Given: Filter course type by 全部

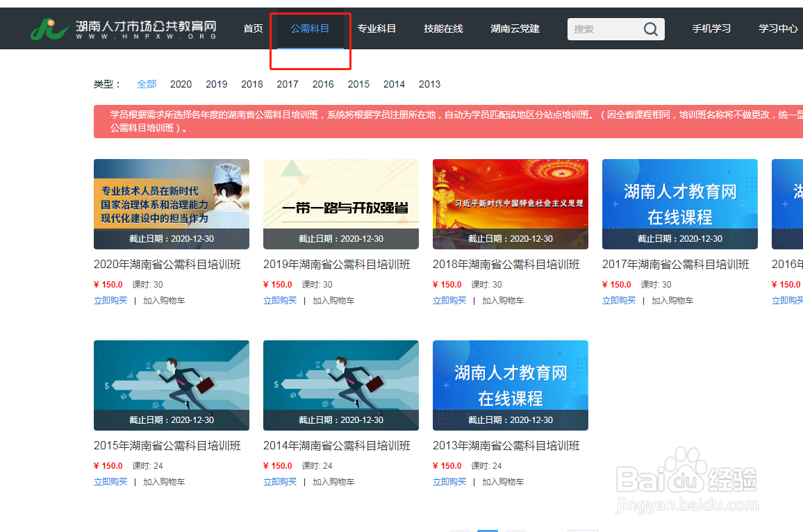Looking at the screenshot, I should (x=147, y=84).
